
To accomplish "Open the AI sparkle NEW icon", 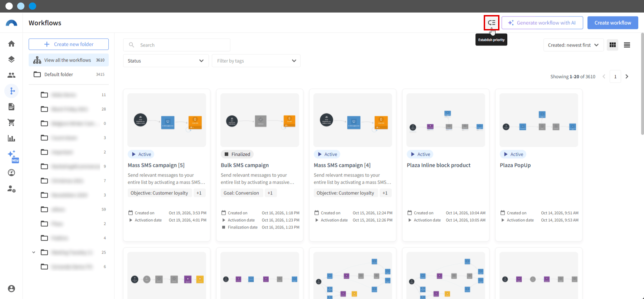I will pos(13,156).
